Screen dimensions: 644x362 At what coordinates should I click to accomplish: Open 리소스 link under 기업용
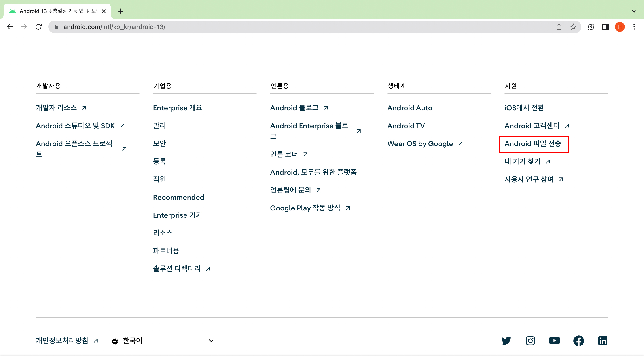tap(163, 233)
